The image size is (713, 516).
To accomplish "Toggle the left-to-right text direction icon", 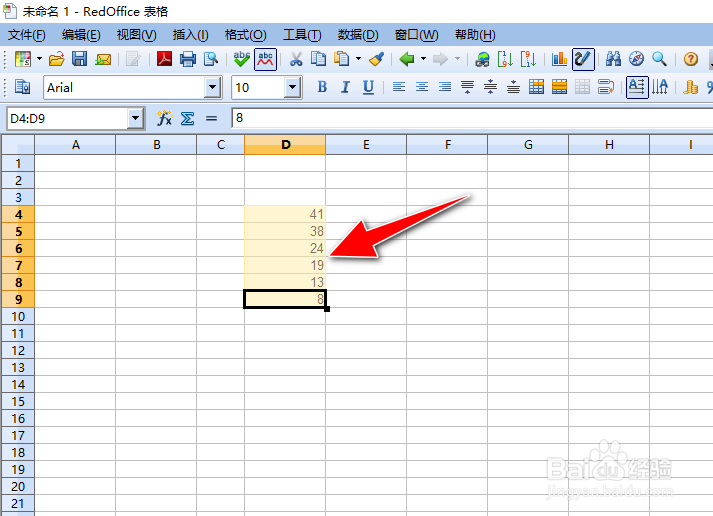I will click(x=637, y=86).
